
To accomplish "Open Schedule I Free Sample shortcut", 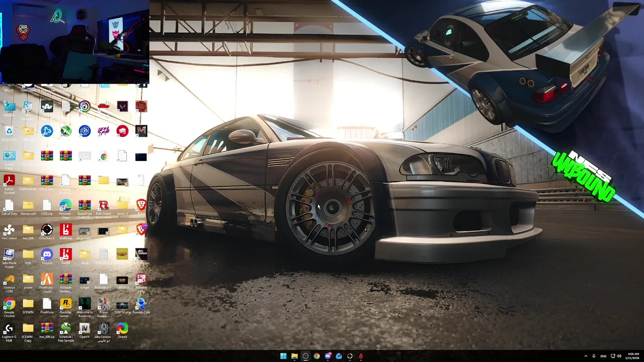I will click(x=65, y=332).
